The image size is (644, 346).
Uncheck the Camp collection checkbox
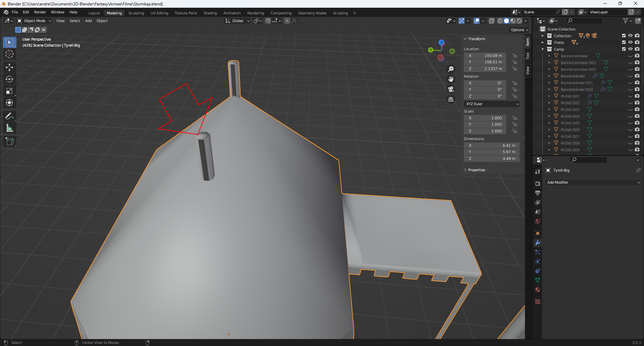click(624, 49)
